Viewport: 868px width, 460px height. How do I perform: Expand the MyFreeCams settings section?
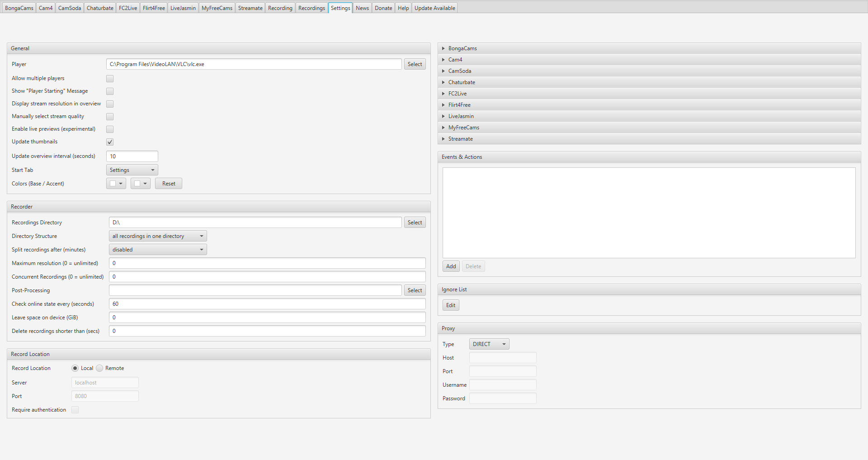[x=463, y=128]
